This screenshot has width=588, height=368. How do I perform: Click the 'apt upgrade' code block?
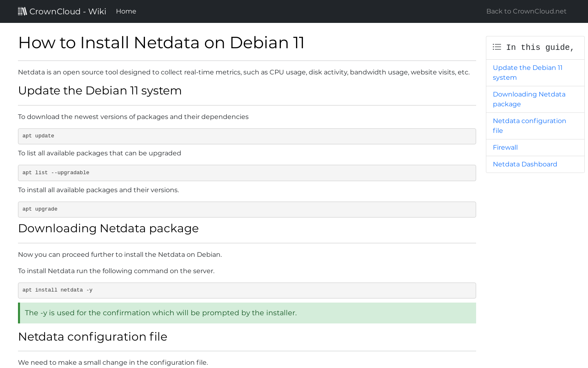tap(247, 209)
